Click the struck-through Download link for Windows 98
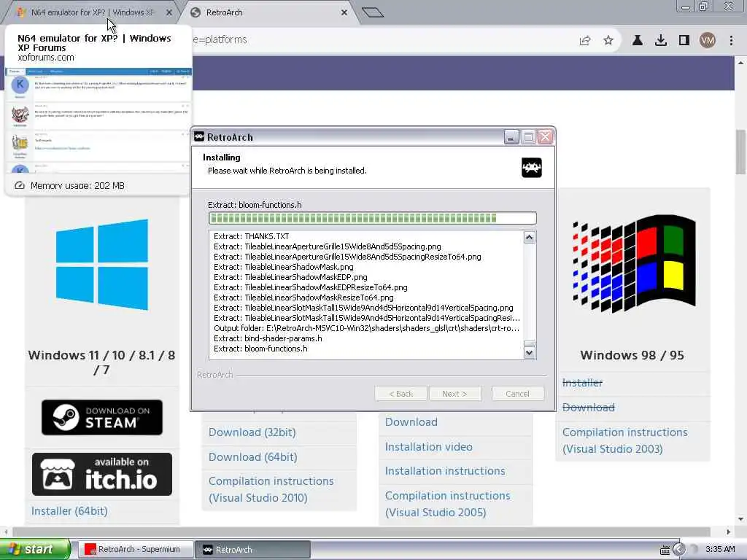Screen dimensions: 747x560 coord(589,408)
